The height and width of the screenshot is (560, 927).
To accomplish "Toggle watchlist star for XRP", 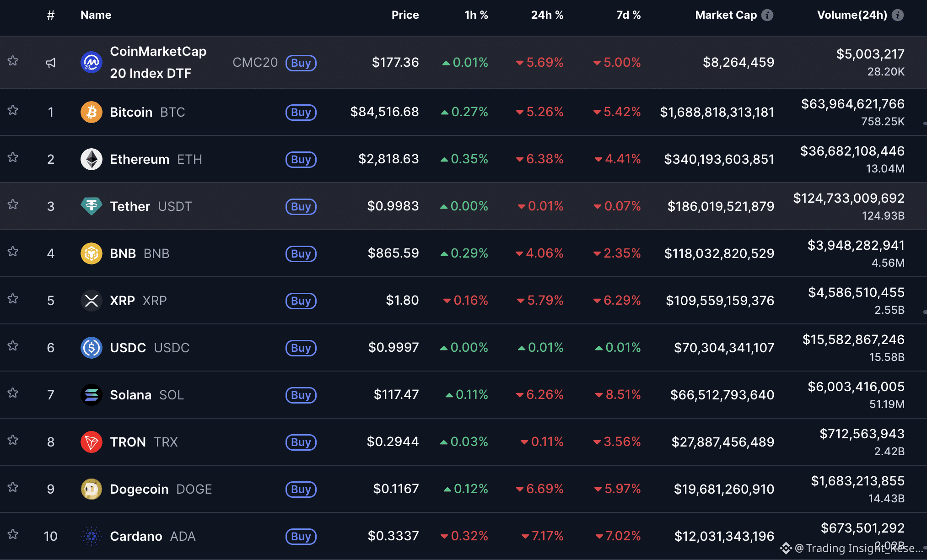I will (13, 299).
